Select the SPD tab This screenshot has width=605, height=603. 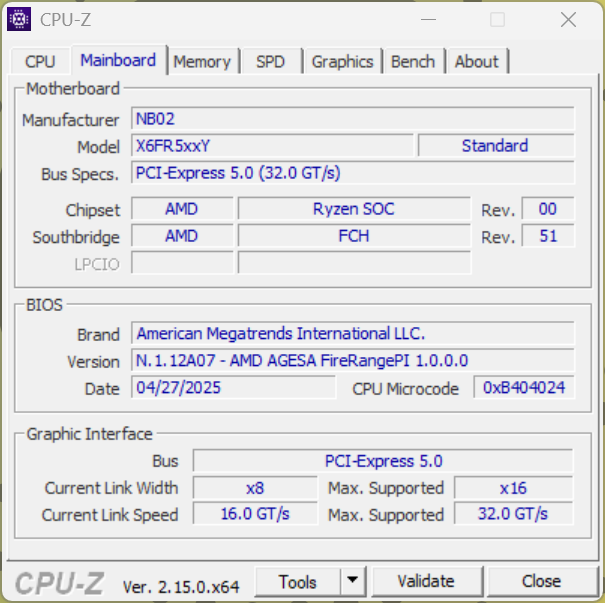coord(270,61)
